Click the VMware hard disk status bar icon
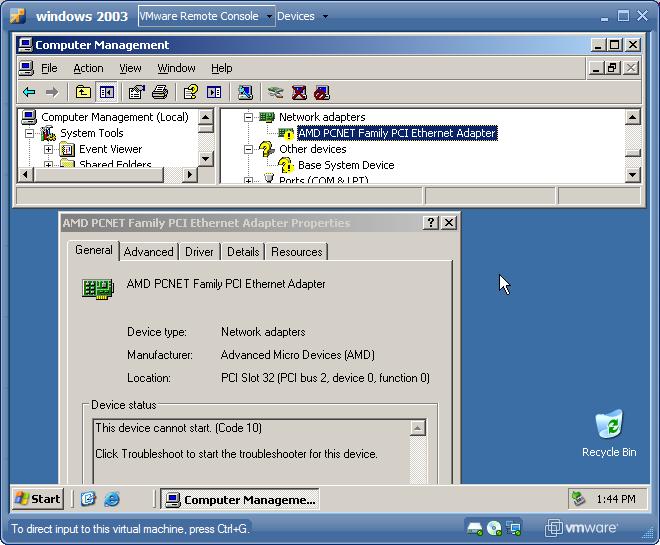660x545 pixels. 475,528
